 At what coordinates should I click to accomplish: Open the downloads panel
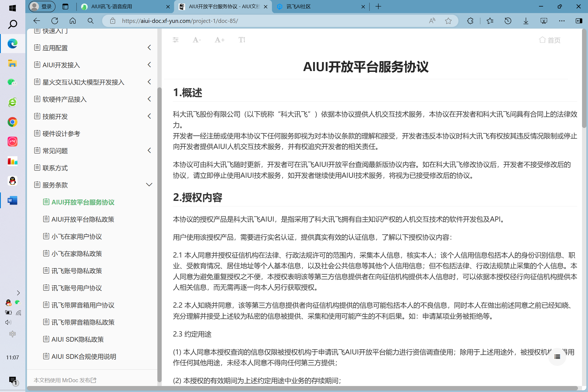tap(526, 21)
